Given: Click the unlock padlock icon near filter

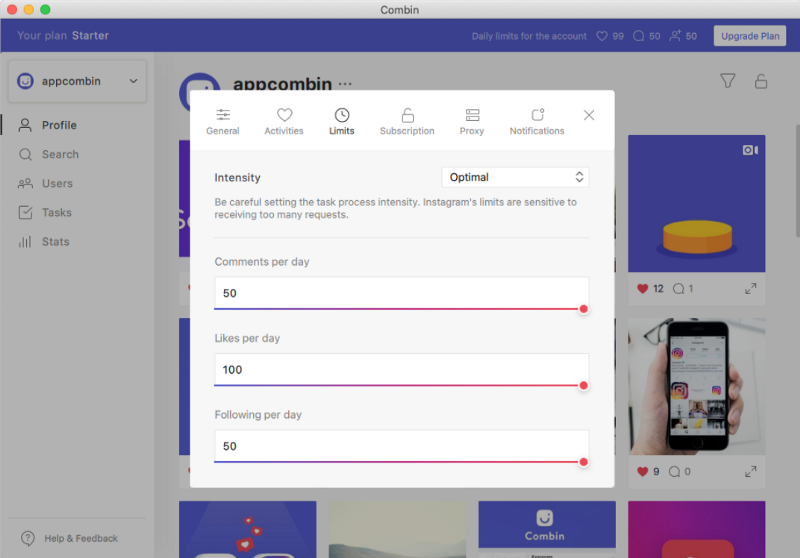Looking at the screenshot, I should coord(761,81).
